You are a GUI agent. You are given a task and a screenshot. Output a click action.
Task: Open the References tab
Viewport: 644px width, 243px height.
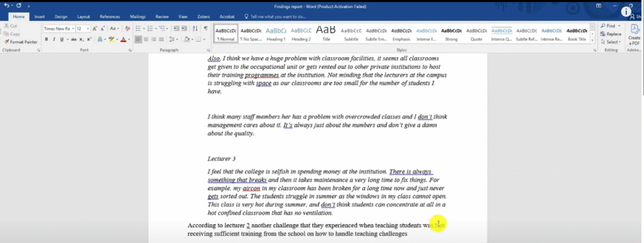pyautogui.click(x=109, y=17)
